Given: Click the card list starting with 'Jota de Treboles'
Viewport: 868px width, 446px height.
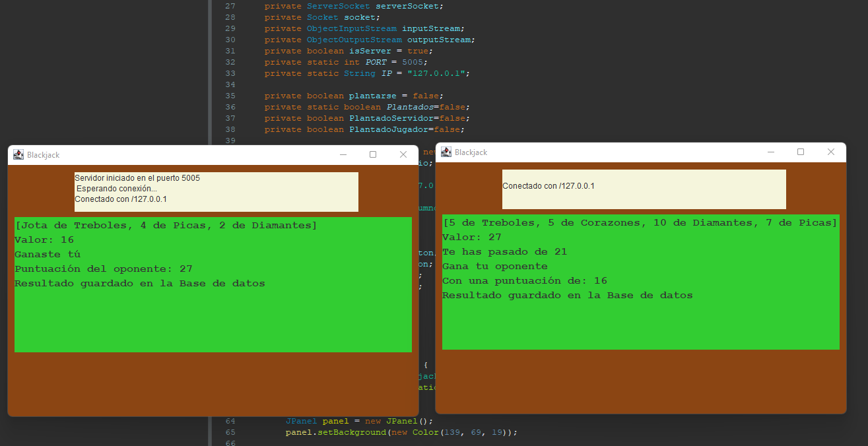Looking at the screenshot, I should (166, 226).
